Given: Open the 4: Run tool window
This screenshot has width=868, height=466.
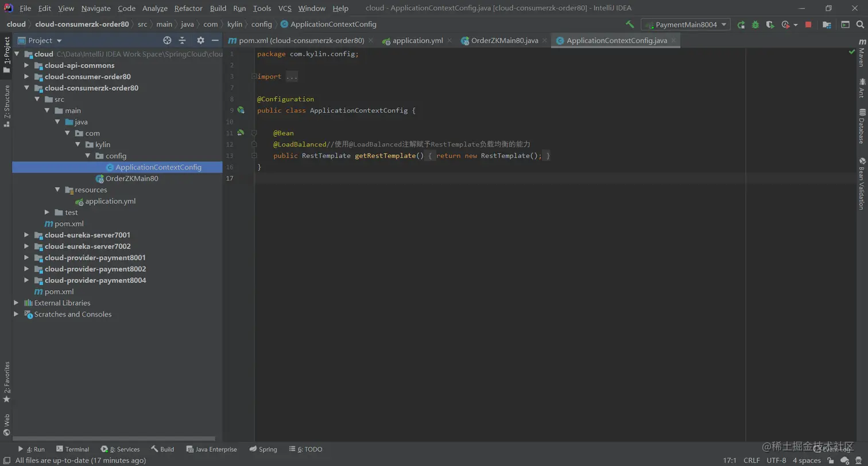Looking at the screenshot, I should point(32,449).
